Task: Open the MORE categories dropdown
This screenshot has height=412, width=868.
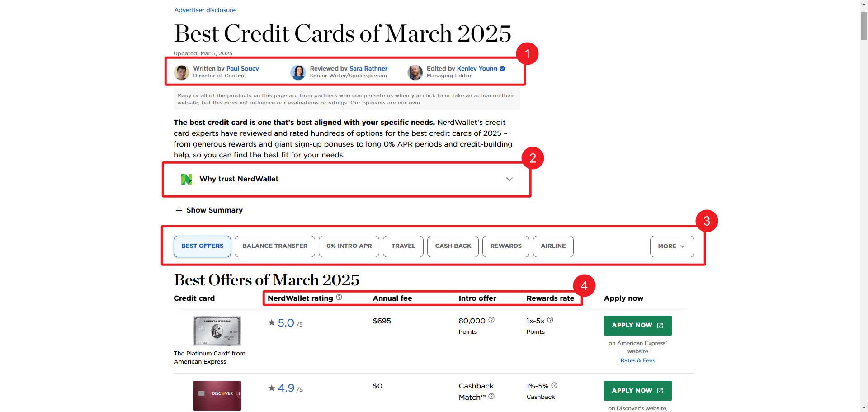Action: pos(672,246)
